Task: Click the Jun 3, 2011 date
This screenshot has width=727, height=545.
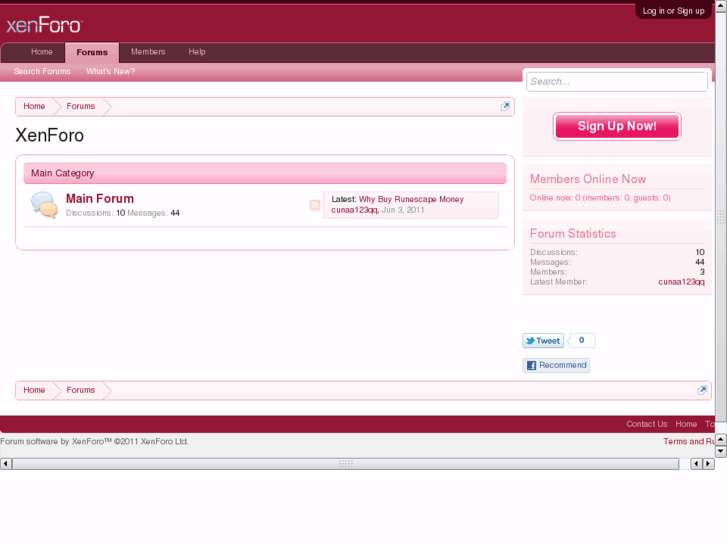Action: click(x=403, y=210)
